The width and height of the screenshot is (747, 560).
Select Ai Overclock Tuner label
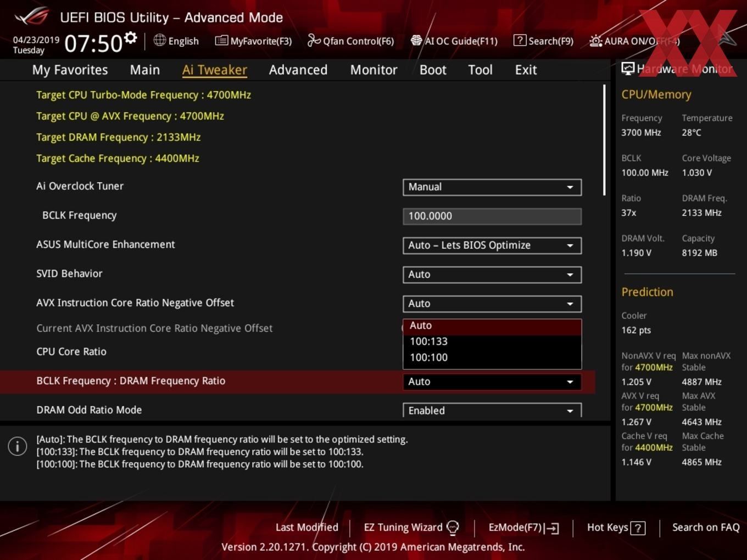pyautogui.click(x=80, y=186)
